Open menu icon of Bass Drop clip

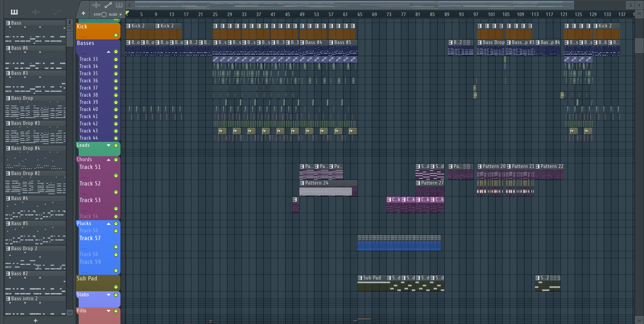coord(479,43)
